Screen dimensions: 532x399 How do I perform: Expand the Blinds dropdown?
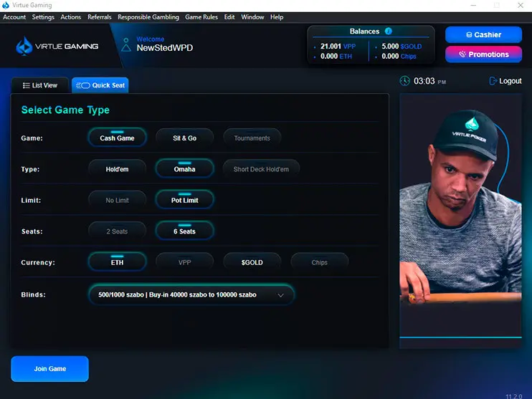pyautogui.click(x=280, y=295)
